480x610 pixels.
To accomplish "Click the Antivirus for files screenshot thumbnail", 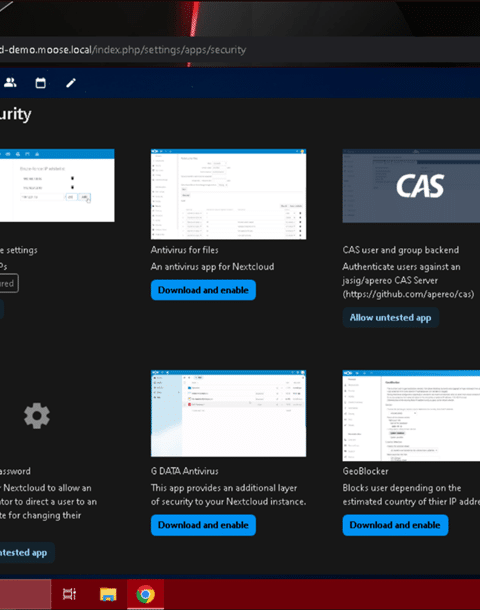I will click(x=228, y=194).
